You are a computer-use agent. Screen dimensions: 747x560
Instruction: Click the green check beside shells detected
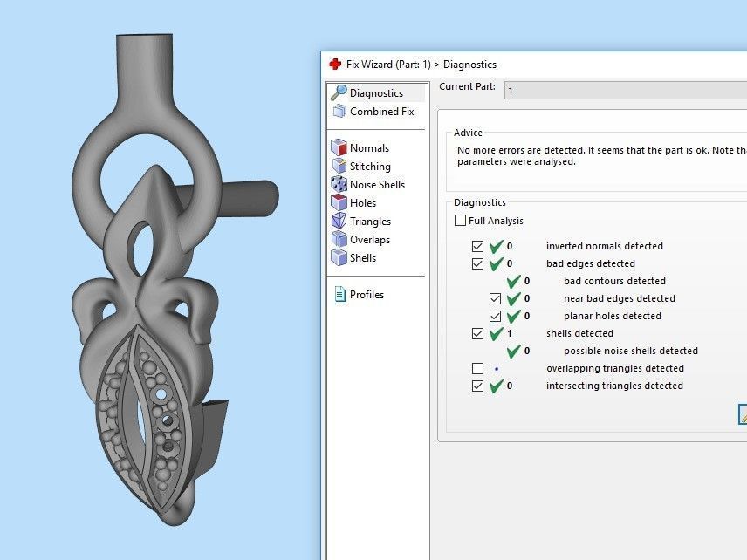click(496, 333)
